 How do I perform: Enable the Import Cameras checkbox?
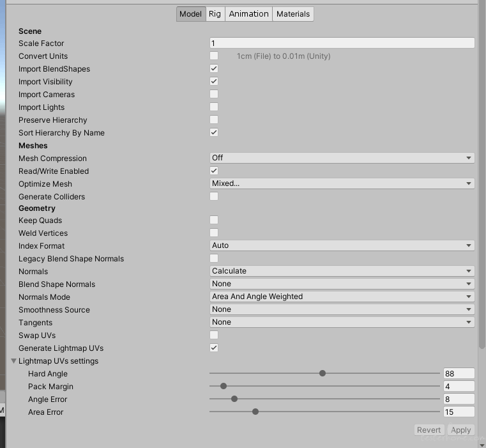coord(214,94)
